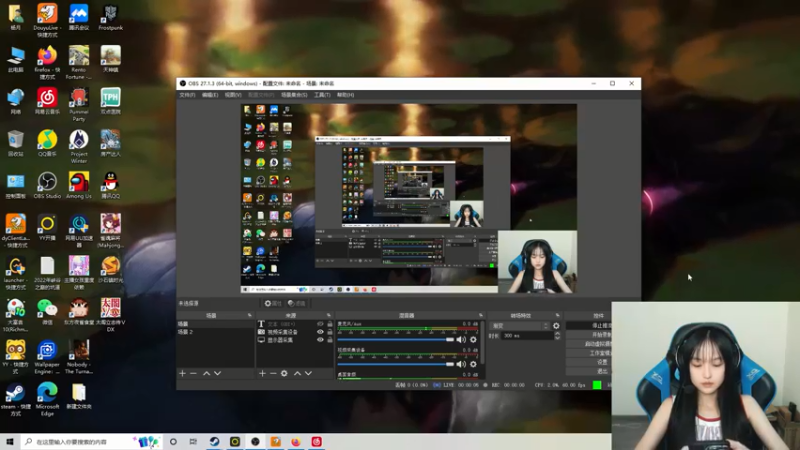Lock the 显示器采集 source
This screenshot has height=450, width=800.
click(330, 340)
